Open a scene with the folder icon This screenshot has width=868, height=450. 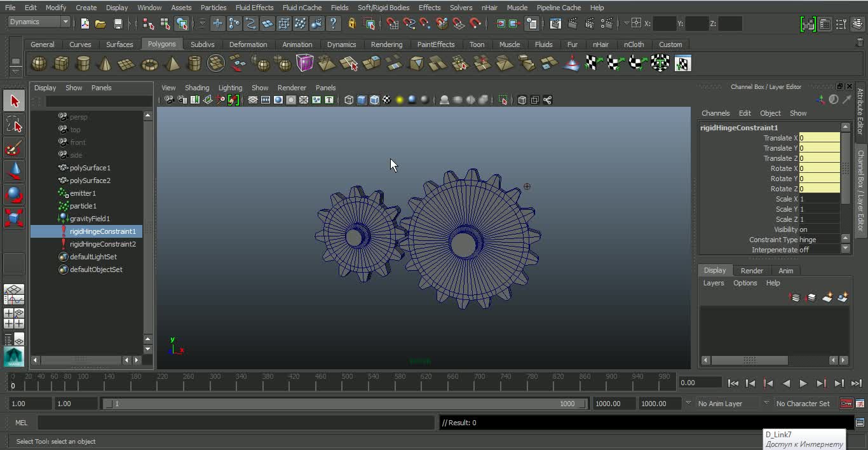pos(100,24)
